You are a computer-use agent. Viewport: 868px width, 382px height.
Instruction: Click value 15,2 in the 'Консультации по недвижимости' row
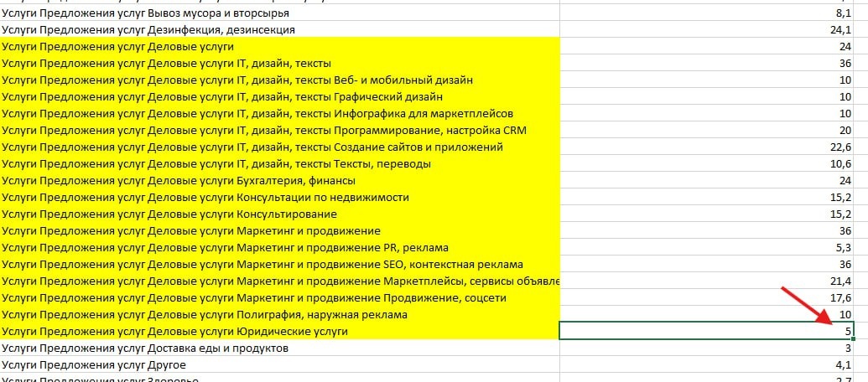(x=707, y=198)
